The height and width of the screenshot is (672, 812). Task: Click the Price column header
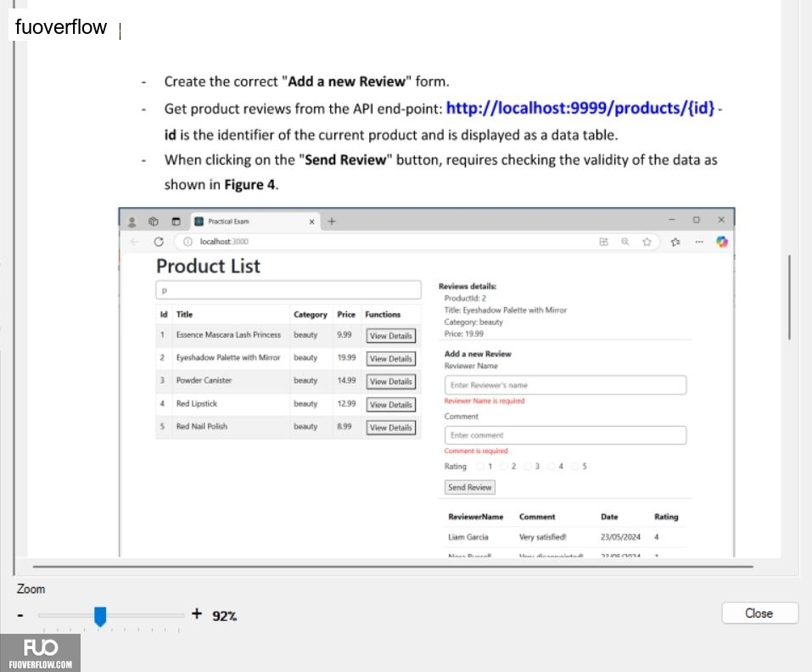(x=346, y=314)
